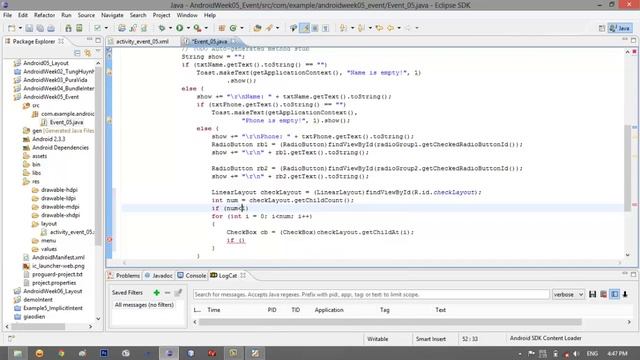
Task: Open the Source menu
Action: point(86,15)
